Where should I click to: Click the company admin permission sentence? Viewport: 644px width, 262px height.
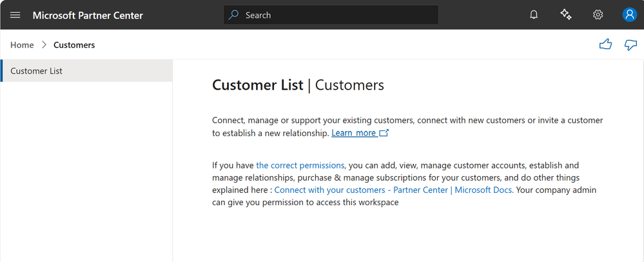point(306,203)
